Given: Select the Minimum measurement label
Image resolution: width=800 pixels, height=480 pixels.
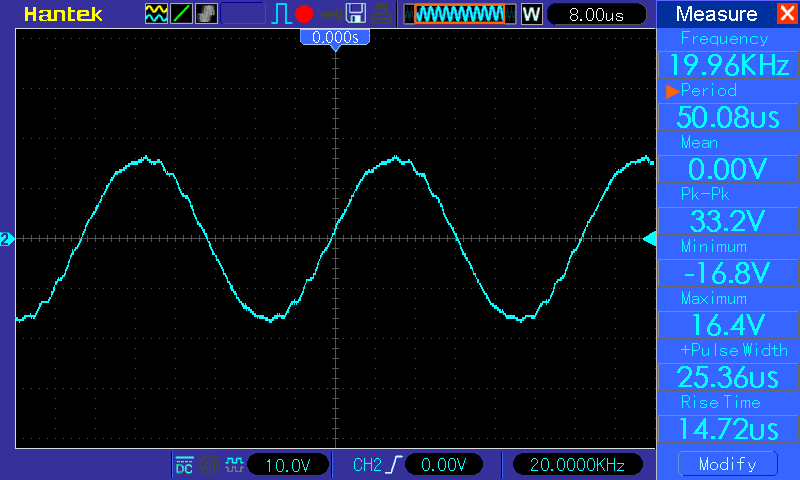Looking at the screenshot, I should point(714,247).
